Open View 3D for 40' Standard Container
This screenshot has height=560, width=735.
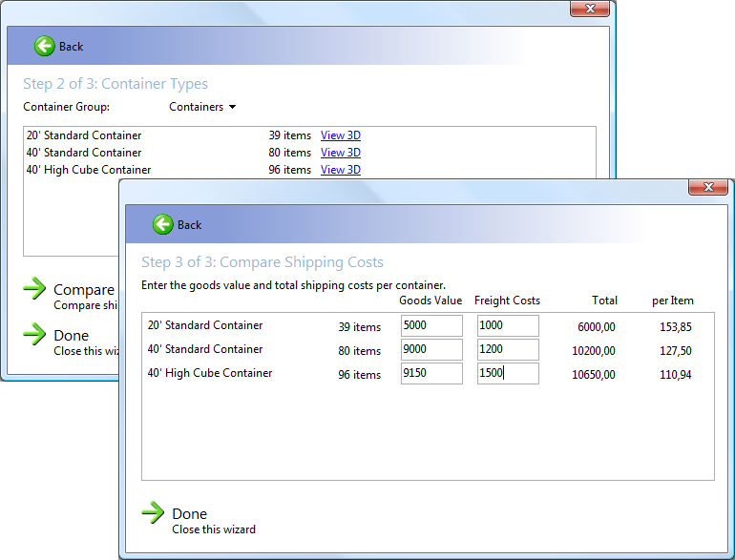tap(340, 153)
